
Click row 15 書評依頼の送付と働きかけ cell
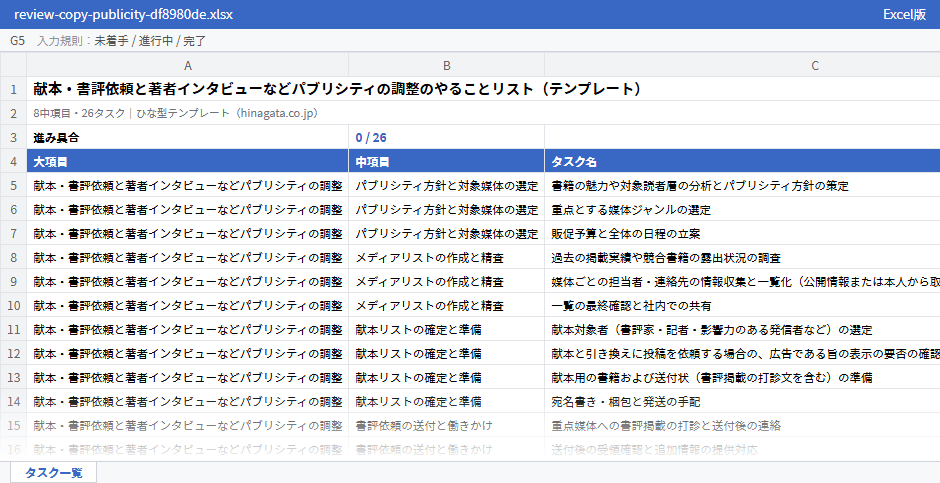click(447, 425)
